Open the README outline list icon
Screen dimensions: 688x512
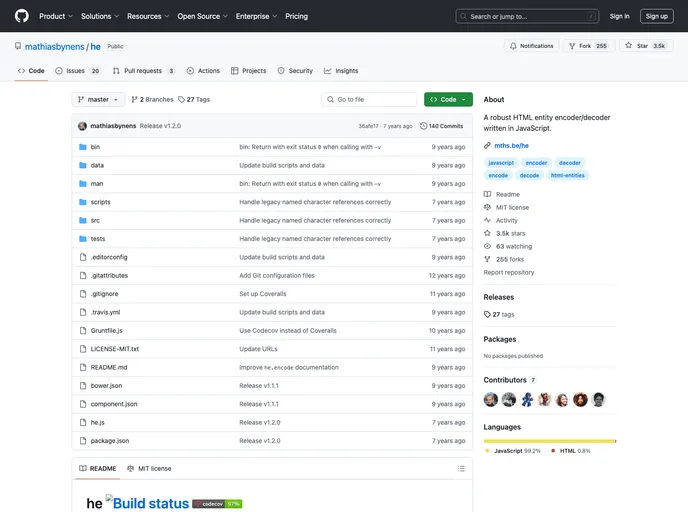(461, 469)
